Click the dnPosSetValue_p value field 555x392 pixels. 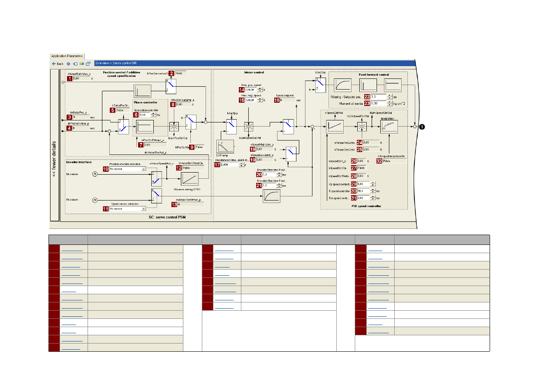coord(81,128)
